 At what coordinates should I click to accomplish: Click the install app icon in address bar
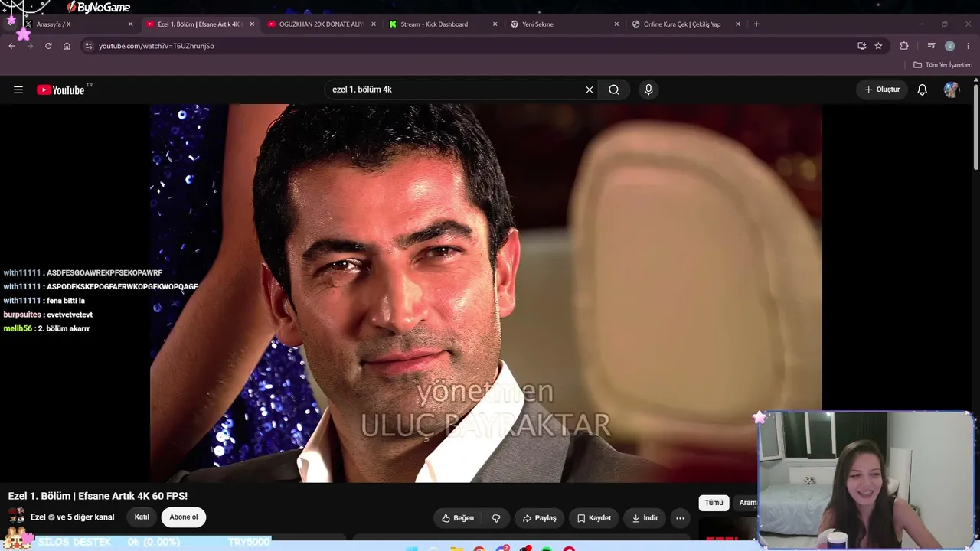click(862, 46)
